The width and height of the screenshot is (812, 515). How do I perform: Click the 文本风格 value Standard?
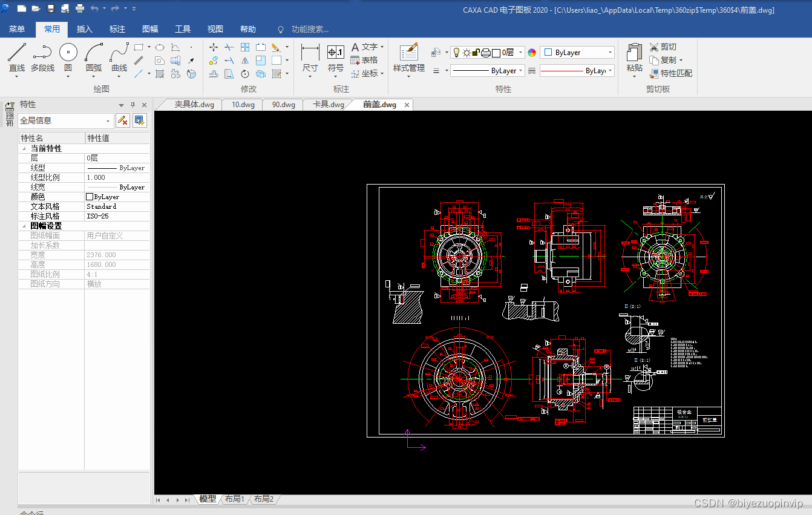(117, 206)
